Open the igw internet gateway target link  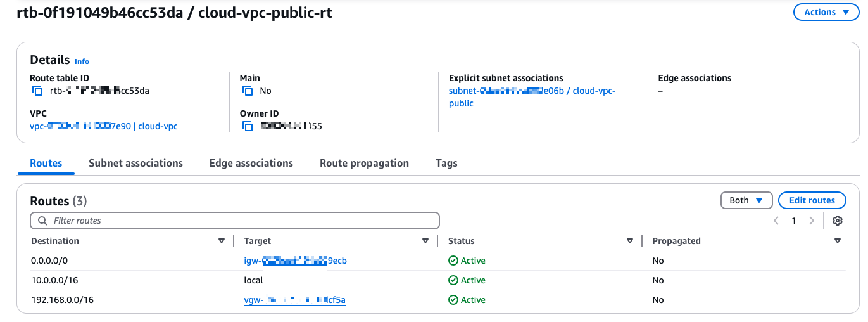pos(295,261)
